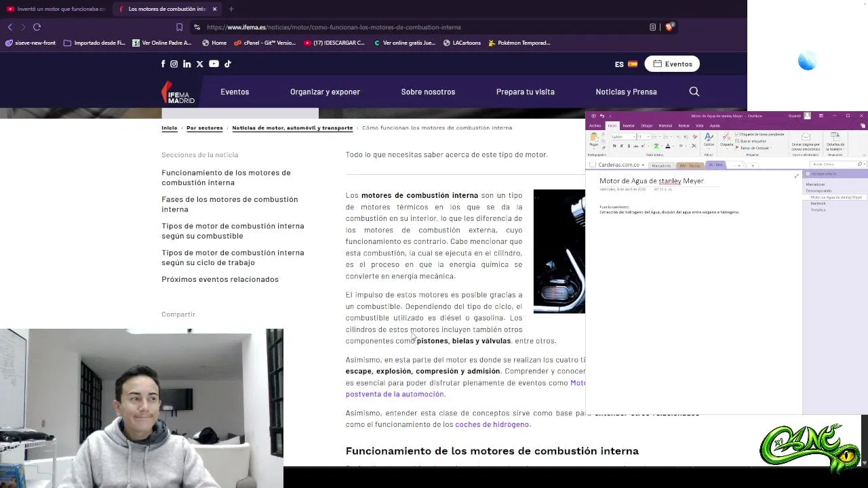Switch to Revisar ribbon tab

click(x=684, y=125)
